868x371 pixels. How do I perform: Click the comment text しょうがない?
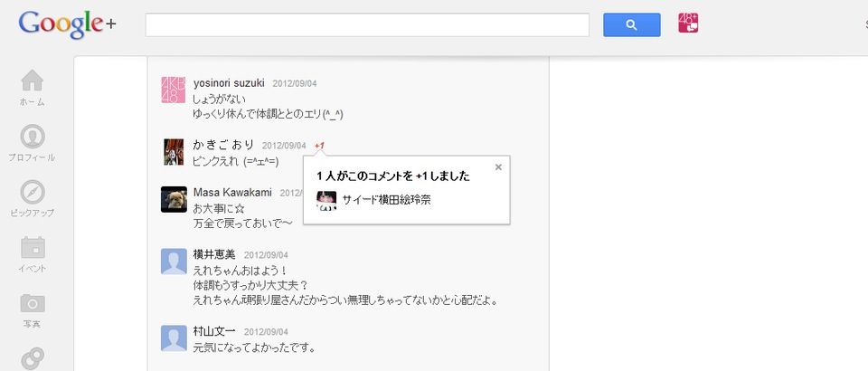219,100
